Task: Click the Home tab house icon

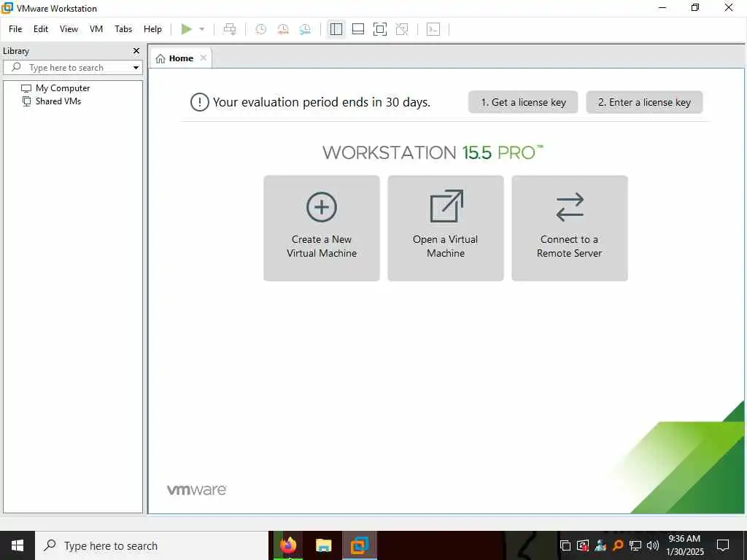Action: [160, 58]
